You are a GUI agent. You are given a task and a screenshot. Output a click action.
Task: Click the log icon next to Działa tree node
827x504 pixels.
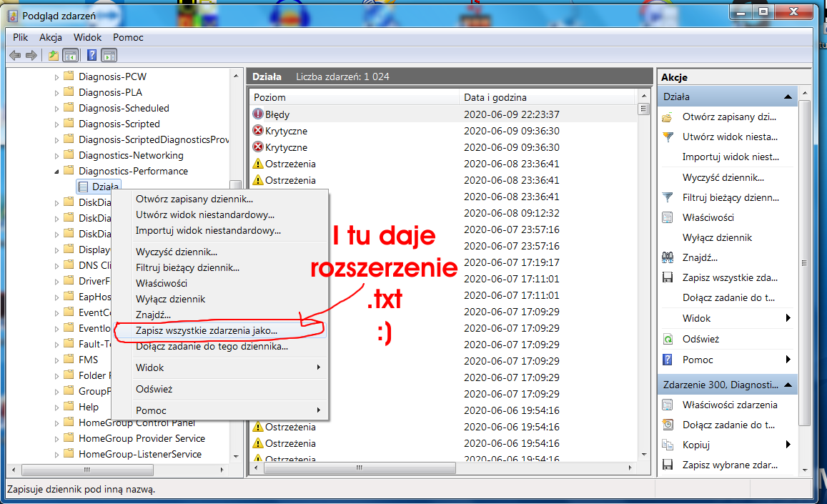pyautogui.click(x=83, y=187)
